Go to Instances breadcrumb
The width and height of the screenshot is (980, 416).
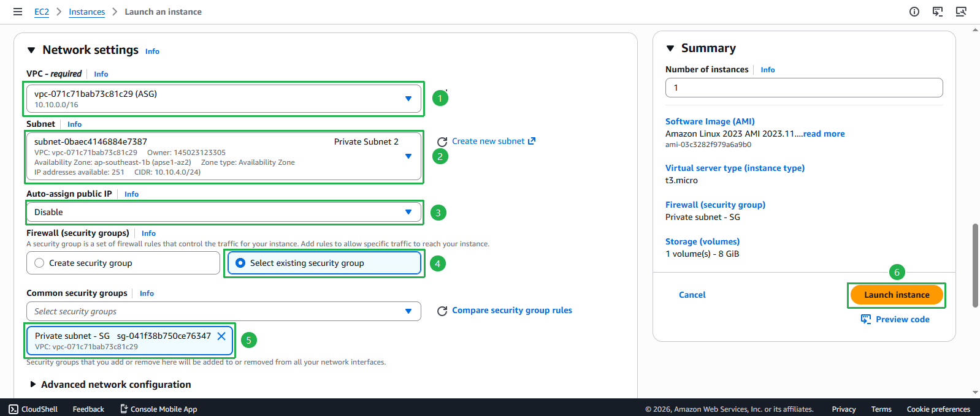click(86, 12)
